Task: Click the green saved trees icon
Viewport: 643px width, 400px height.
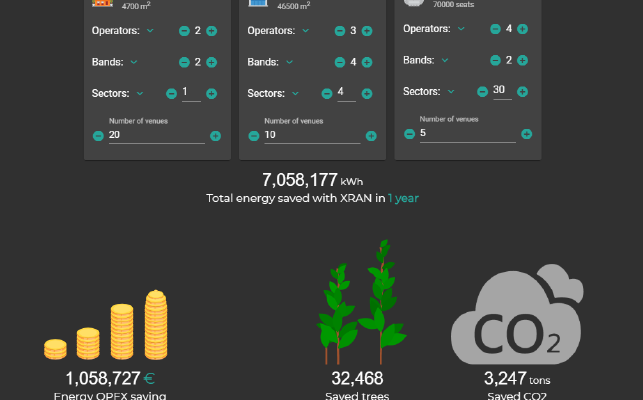Action: tap(361, 302)
